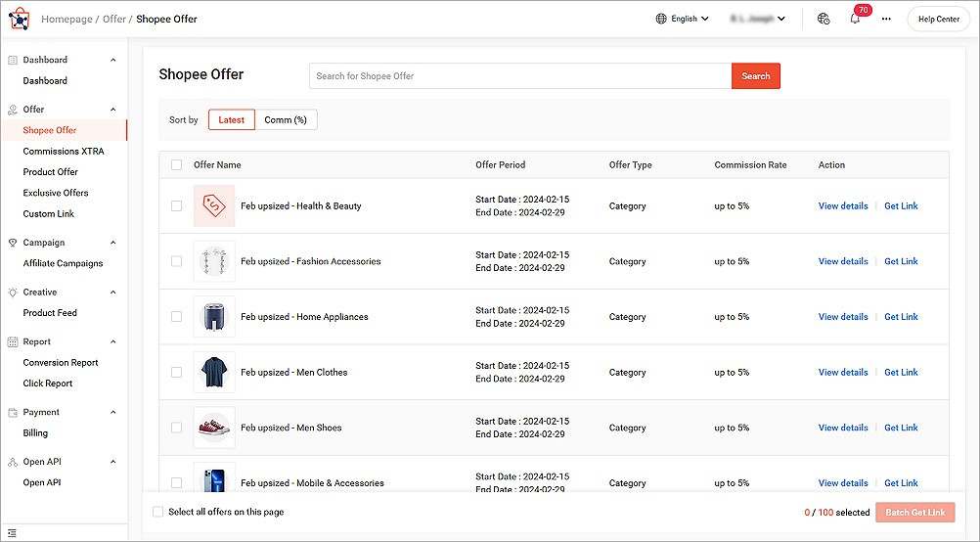Collapse the Report sidebar section
The height and width of the screenshot is (542, 980).
pos(113,342)
